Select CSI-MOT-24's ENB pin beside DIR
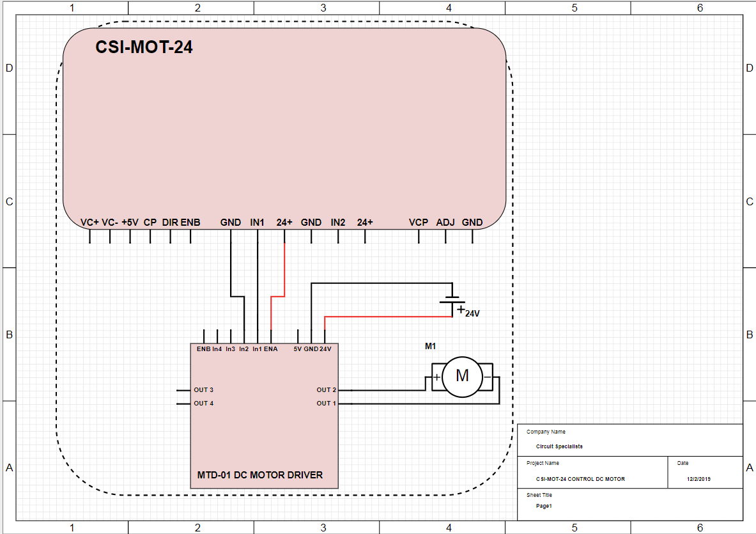The image size is (756, 534). pyautogui.click(x=190, y=223)
